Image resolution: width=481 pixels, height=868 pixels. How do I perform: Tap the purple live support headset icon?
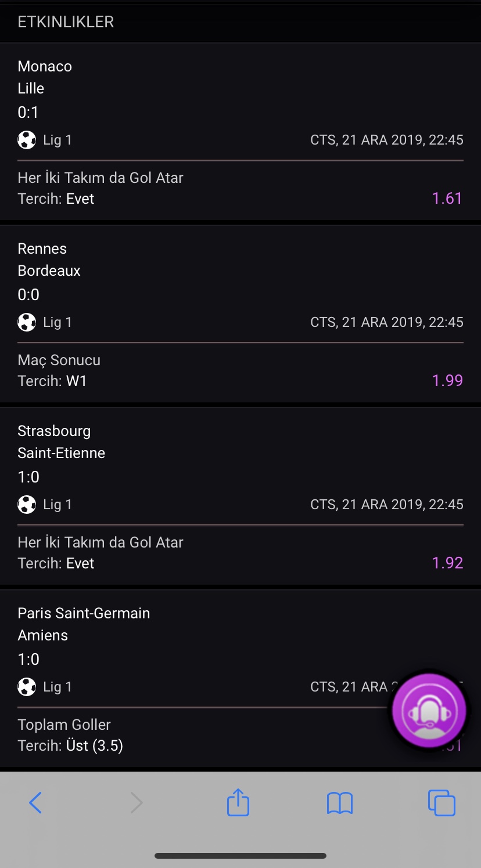point(429,711)
